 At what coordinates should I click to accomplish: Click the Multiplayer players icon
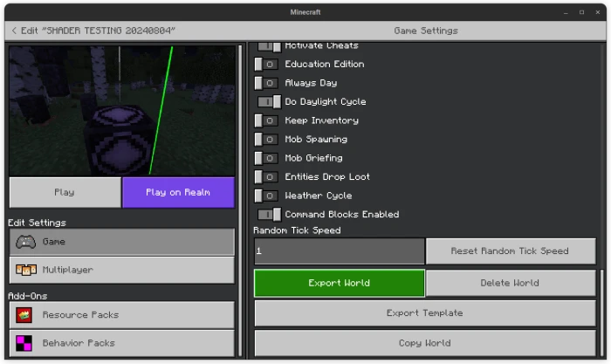[26, 270]
